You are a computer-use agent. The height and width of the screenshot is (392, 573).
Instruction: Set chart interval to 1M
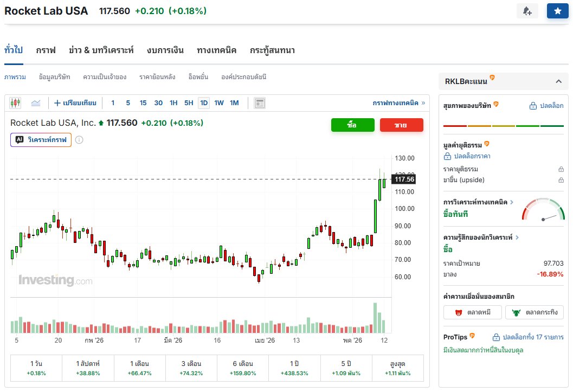[x=234, y=103]
